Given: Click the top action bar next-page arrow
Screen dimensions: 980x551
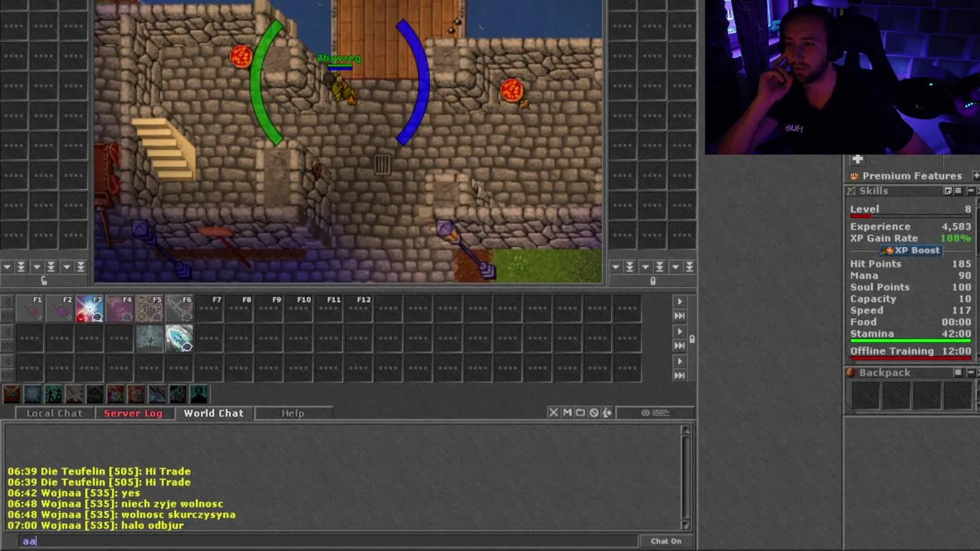Looking at the screenshot, I should [x=679, y=302].
